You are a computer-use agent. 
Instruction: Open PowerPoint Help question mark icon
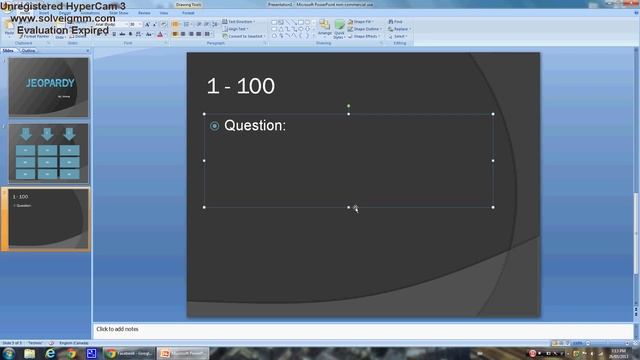click(x=636, y=13)
